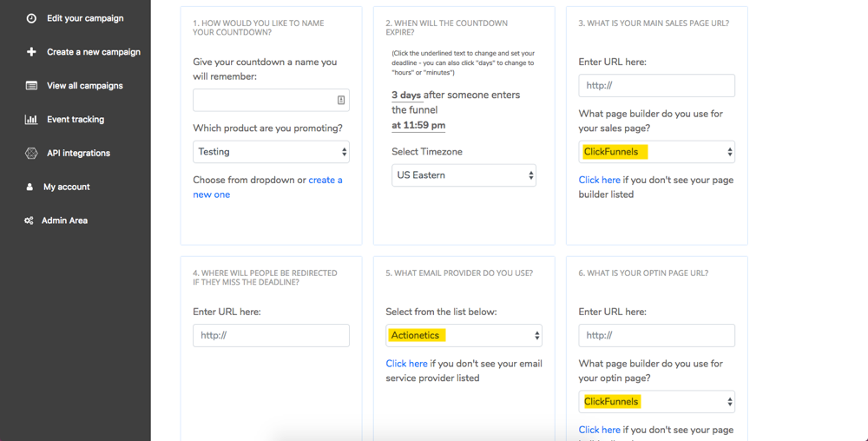
Task: Open the Admin Area
Action: [x=64, y=220]
